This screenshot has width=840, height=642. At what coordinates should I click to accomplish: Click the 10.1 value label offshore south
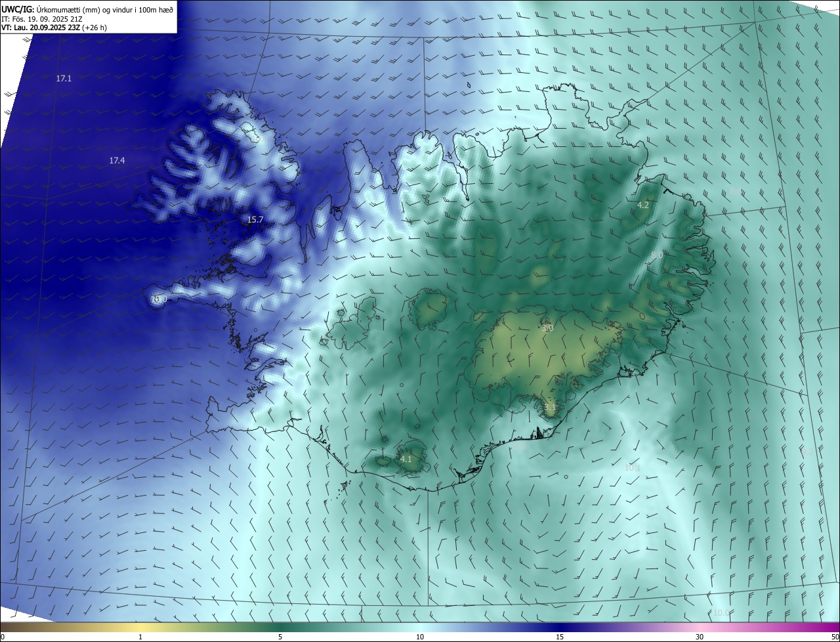click(x=632, y=468)
